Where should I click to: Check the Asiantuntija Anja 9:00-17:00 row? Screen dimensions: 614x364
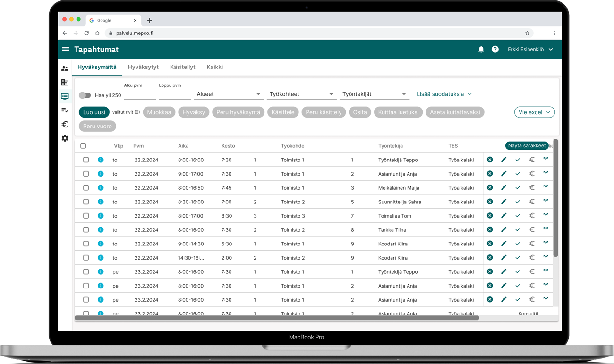click(86, 174)
